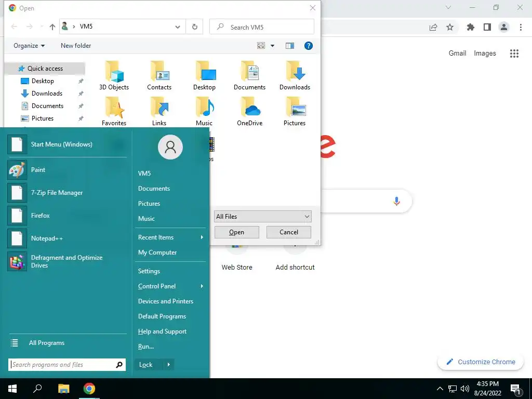Expand the Lock options arrow

[169, 365]
